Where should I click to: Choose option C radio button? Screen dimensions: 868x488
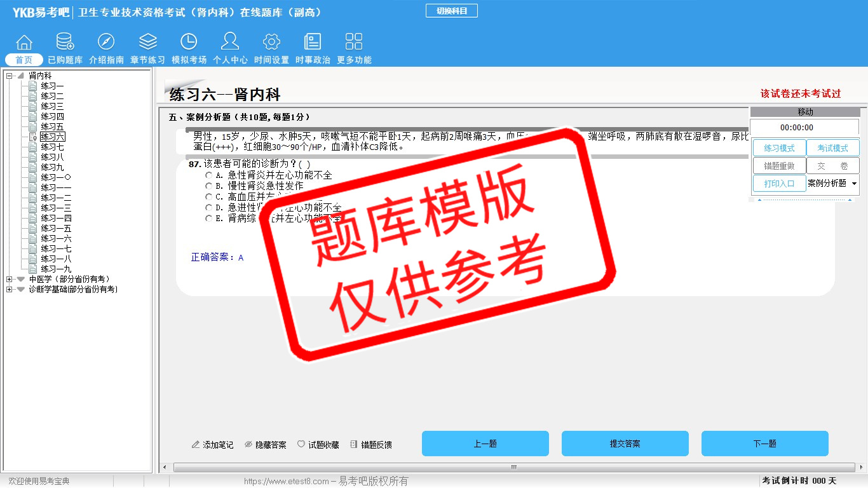[x=209, y=197]
